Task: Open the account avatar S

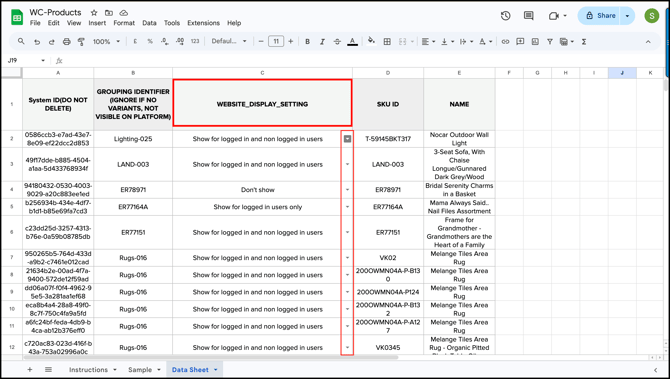Action: point(652,16)
